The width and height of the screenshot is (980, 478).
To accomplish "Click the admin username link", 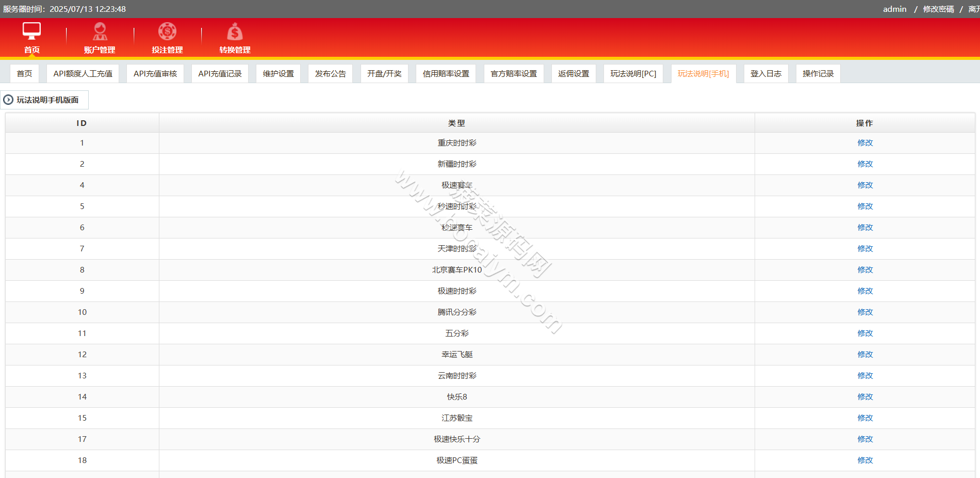I will pos(894,9).
